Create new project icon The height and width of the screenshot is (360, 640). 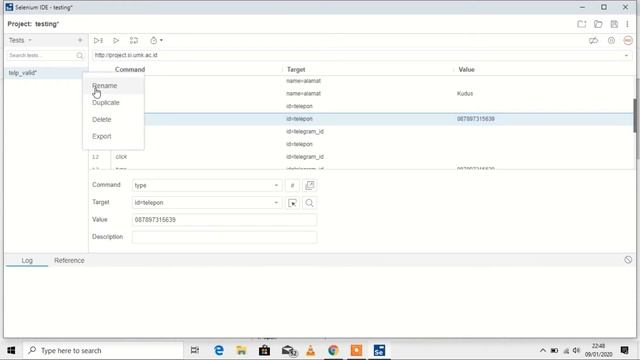pyautogui.click(x=582, y=24)
